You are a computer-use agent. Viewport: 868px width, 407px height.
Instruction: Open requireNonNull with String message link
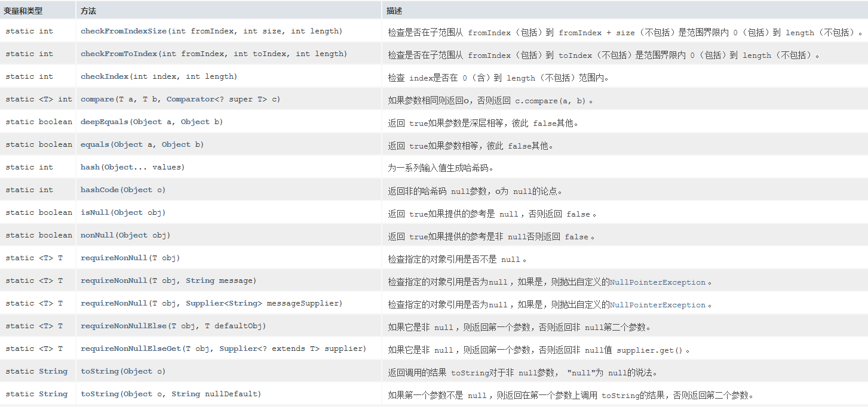click(x=113, y=280)
